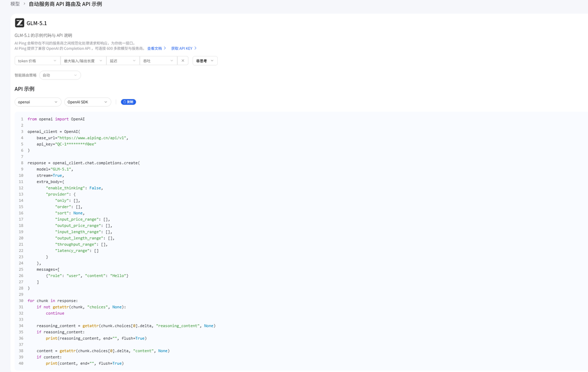588x372 pixels.
Task: Click the "output_length_range" code line
Action: tap(85, 238)
